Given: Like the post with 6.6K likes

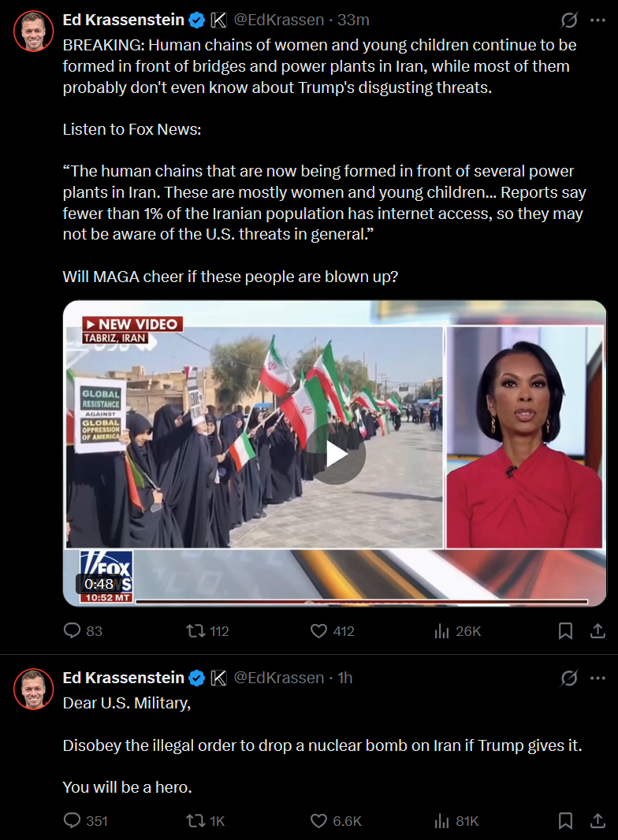Looking at the screenshot, I should pyautogui.click(x=336, y=821).
